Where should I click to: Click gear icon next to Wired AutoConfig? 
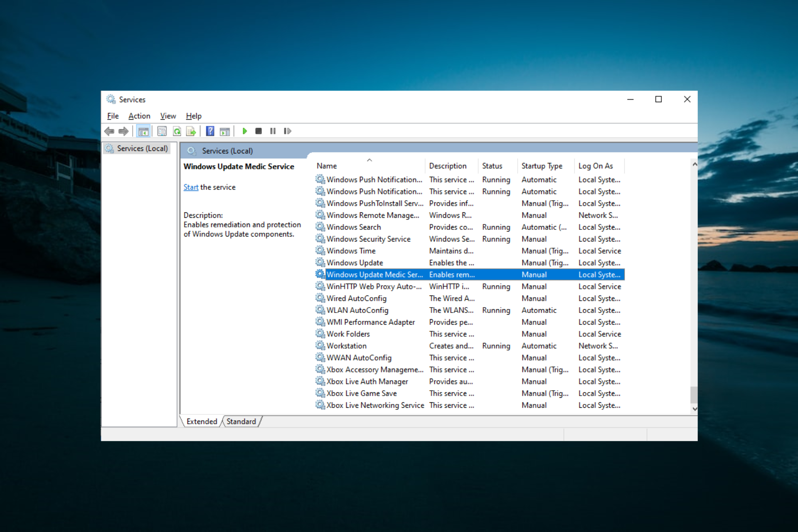click(x=320, y=298)
